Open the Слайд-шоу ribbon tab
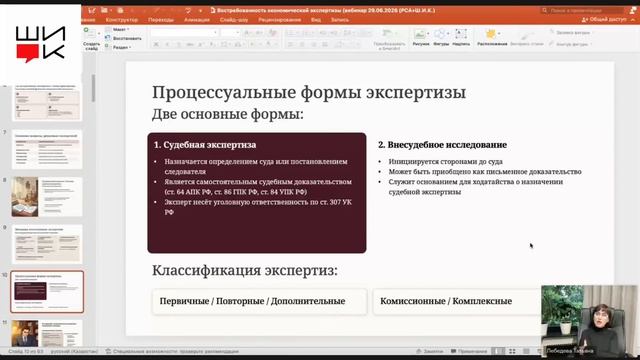Image resolution: width=640 pixels, height=360 pixels. tap(233, 20)
